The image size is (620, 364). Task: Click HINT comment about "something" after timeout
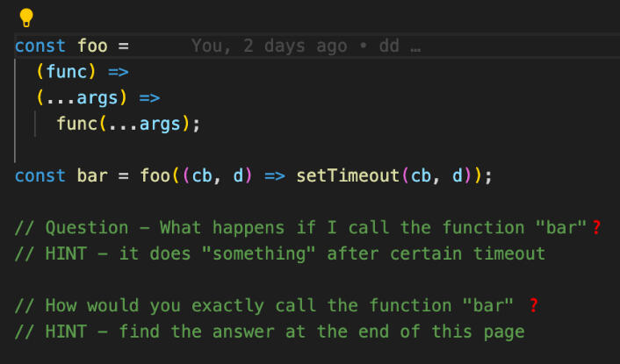279,253
